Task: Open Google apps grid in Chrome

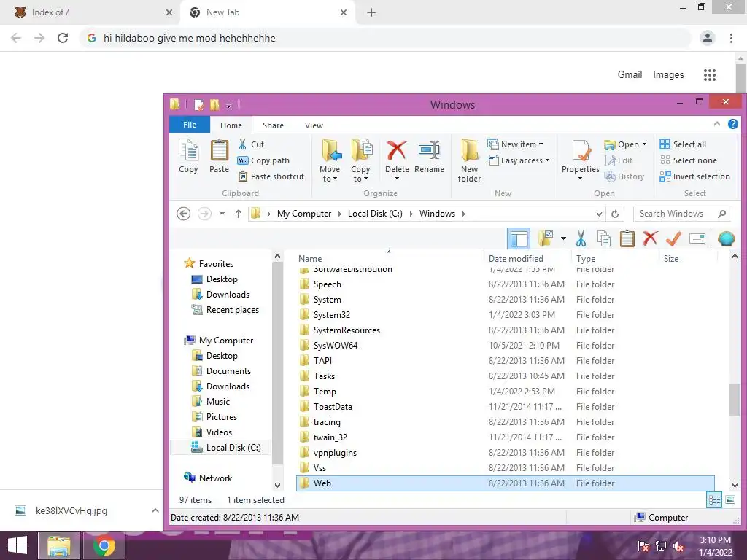Action: (x=710, y=75)
